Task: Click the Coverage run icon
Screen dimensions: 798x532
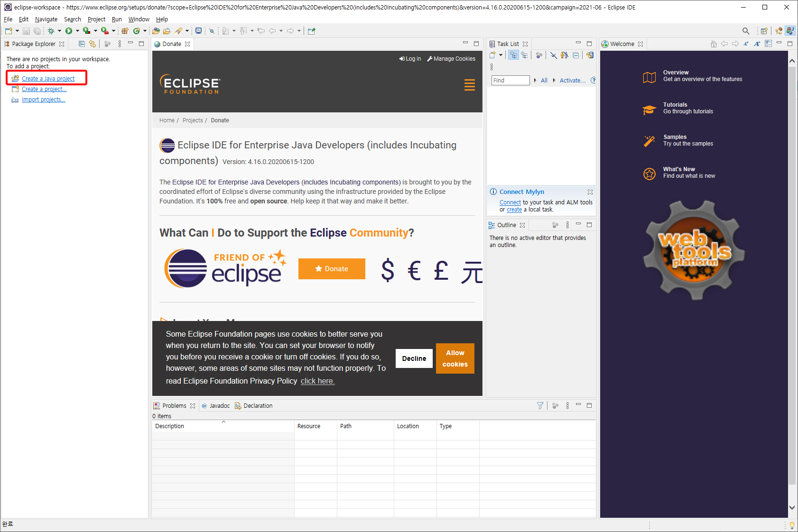Action: pyautogui.click(x=86, y=31)
